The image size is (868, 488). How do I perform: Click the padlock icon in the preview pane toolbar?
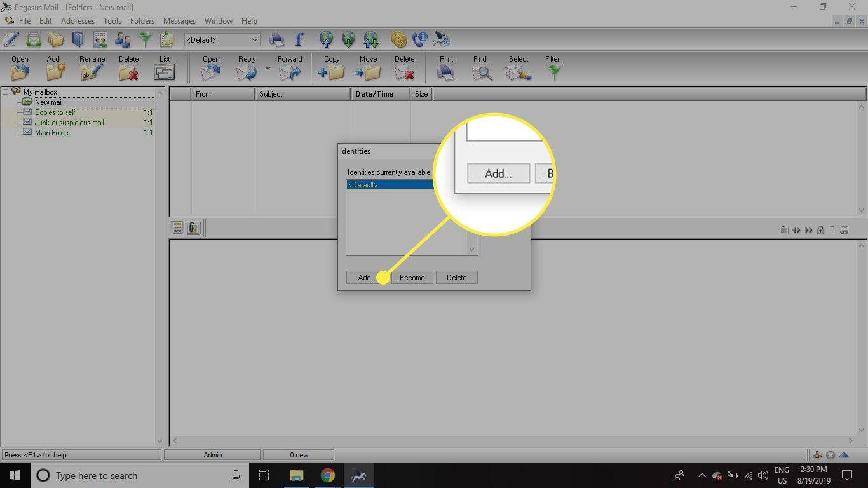pyautogui.click(x=820, y=230)
